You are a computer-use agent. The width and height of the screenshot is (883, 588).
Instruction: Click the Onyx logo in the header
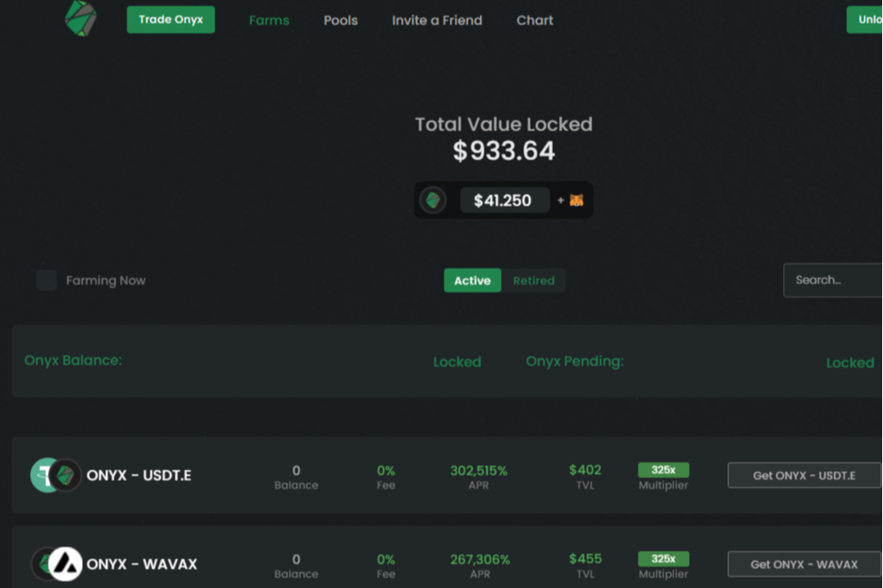81,19
